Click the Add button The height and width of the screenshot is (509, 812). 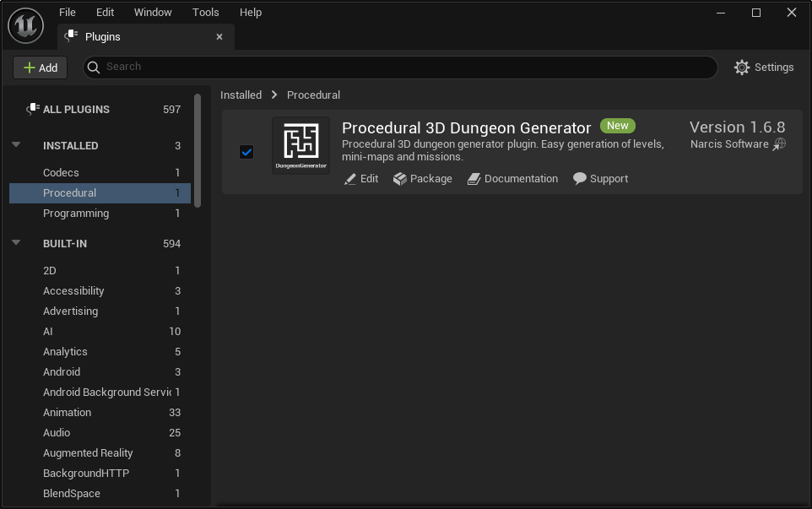pos(41,68)
